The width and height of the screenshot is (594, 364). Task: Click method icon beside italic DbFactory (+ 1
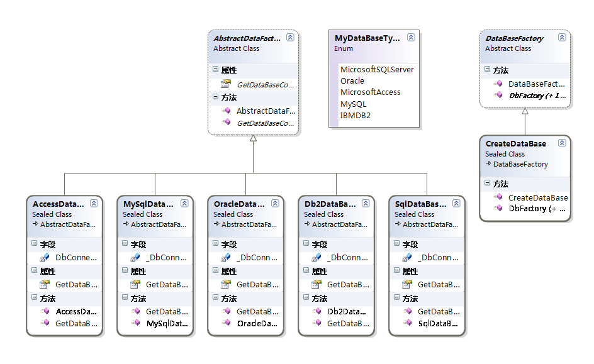click(498, 94)
